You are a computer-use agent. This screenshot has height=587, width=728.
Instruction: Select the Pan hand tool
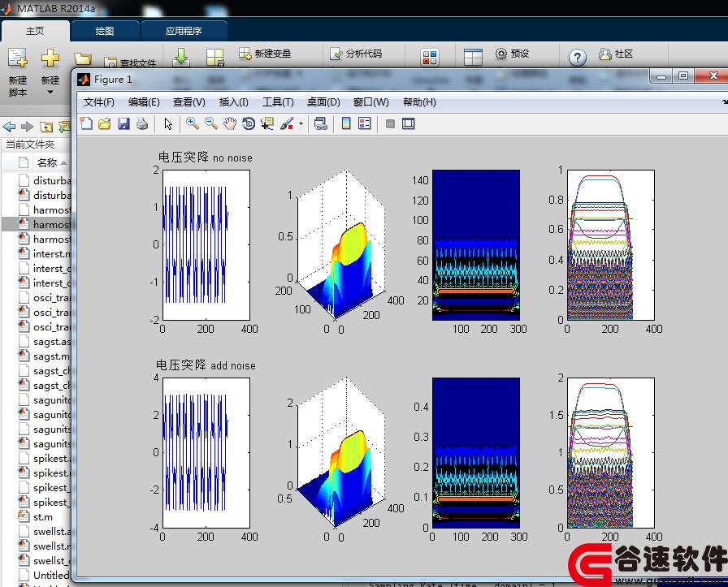pos(230,123)
